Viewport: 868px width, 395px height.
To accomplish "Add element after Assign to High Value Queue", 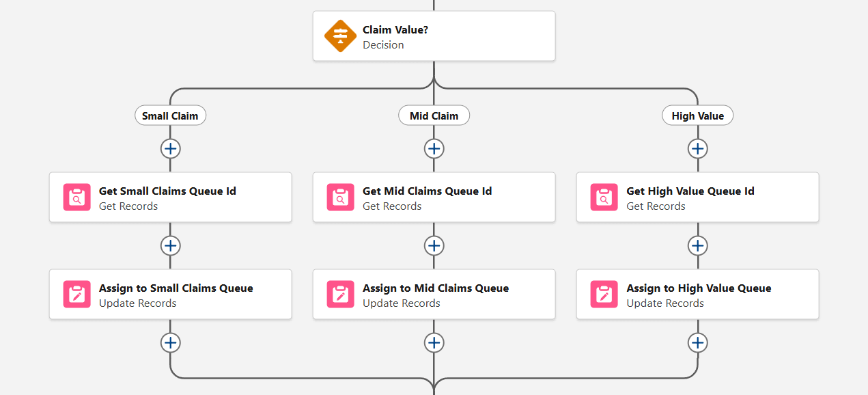I will tap(697, 342).
